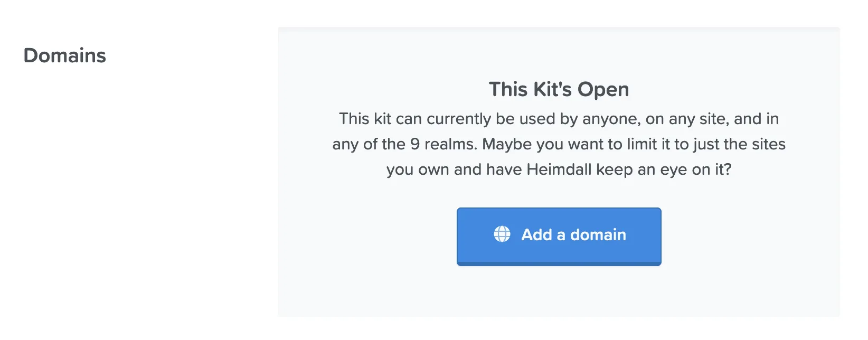Click 'Add a domain' to restrict this kit
This screenshot has height=340, width=868.
tap(559, 234)
